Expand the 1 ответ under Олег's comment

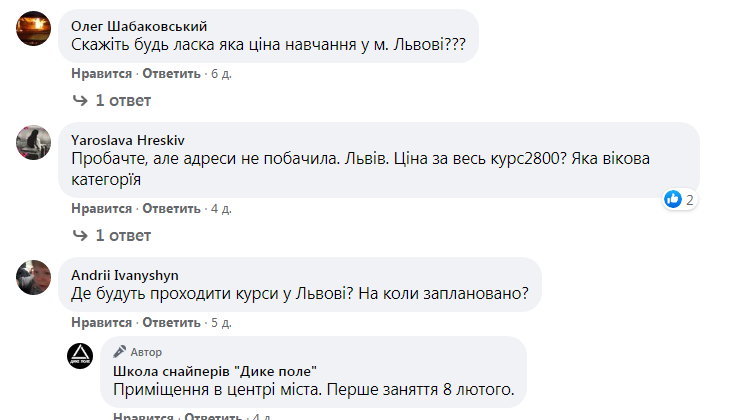coord(122,101)
